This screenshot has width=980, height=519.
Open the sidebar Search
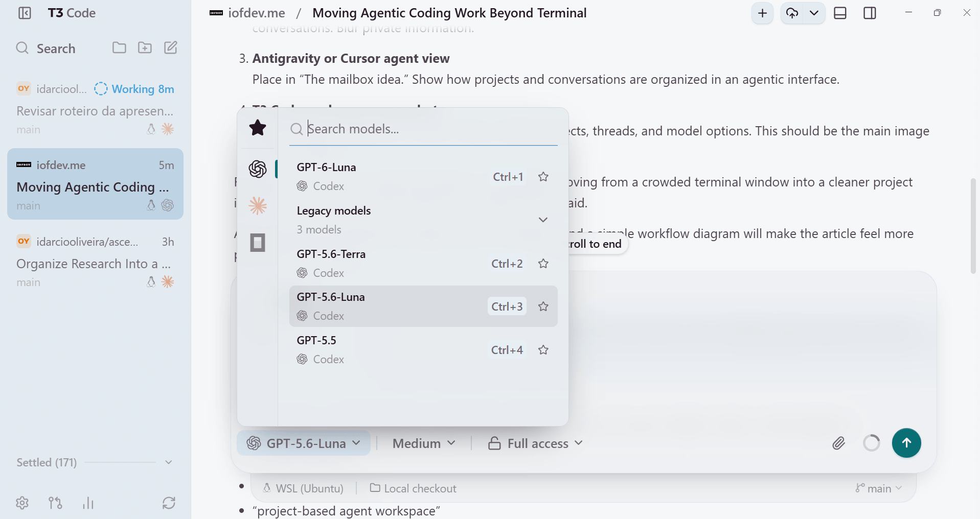(46, 49)
